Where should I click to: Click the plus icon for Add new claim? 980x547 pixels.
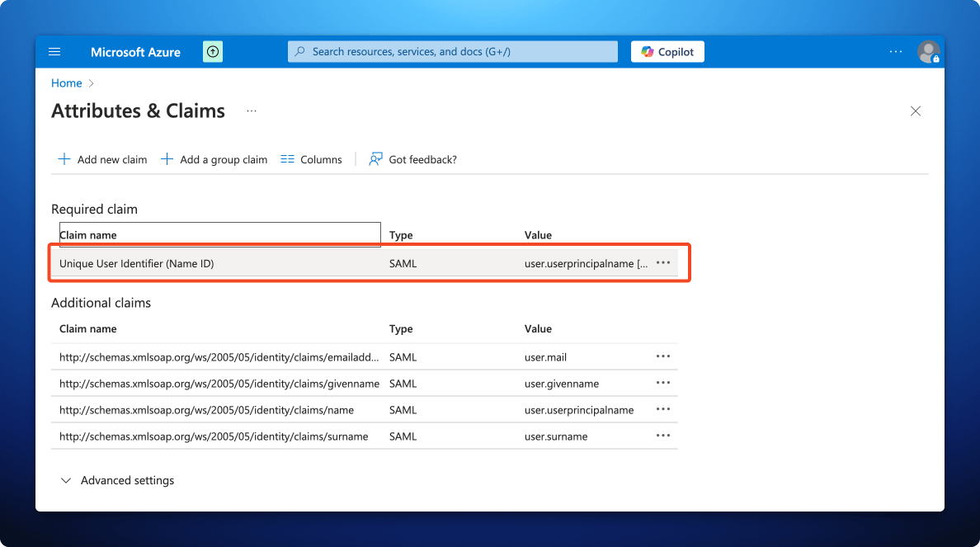pos(64,159)
